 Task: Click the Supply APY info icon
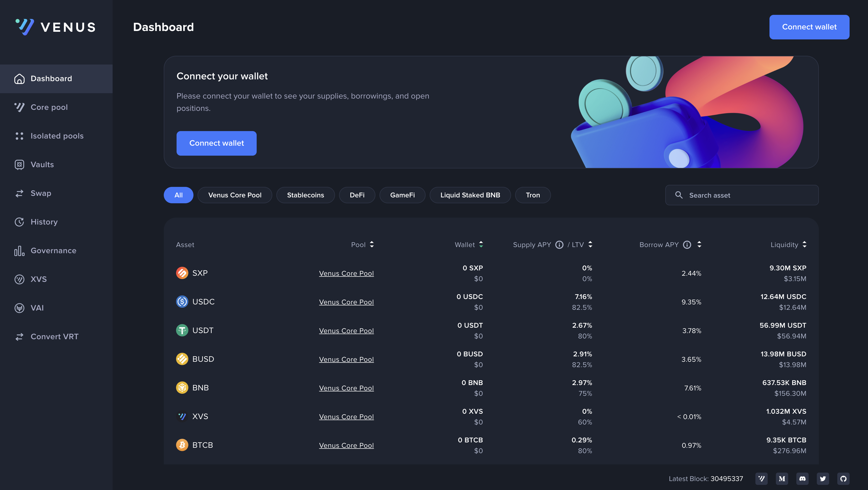pos(559,245)
